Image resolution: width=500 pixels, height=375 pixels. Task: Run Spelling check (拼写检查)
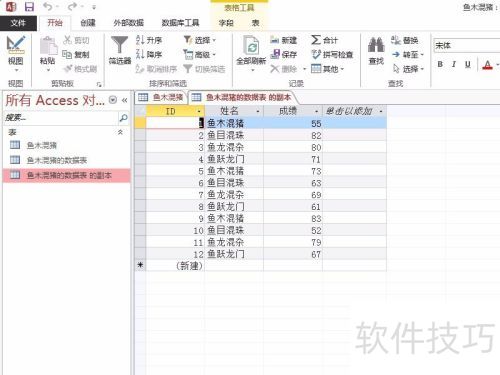point(332,54)
